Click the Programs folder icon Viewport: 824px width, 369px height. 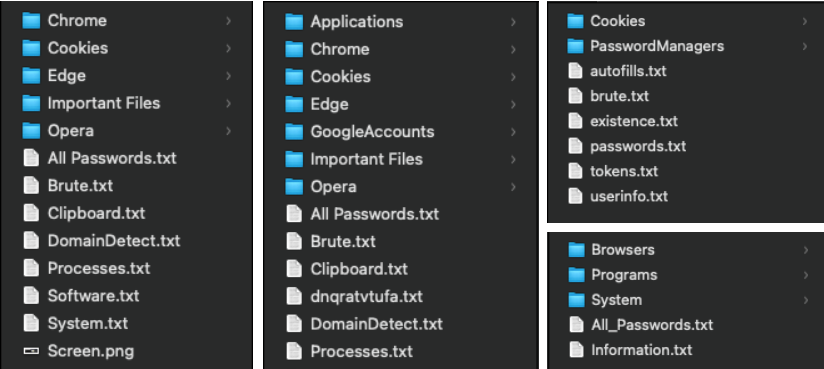(576, 275)
